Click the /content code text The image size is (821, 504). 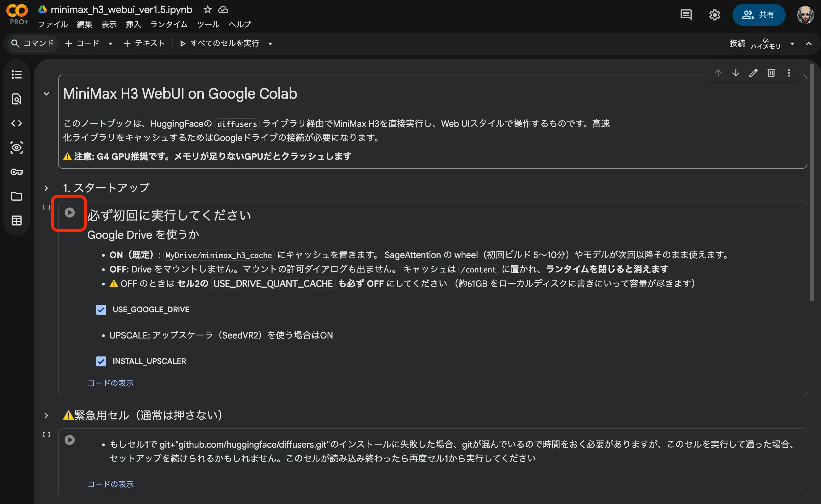click(x=479, y=269)
